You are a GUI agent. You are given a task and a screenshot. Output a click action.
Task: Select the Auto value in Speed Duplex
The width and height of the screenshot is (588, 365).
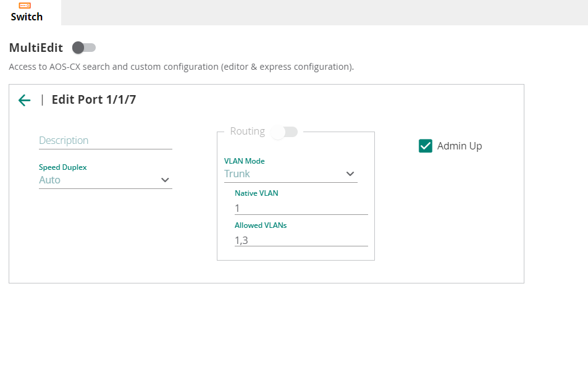click(x=49, y=180)
